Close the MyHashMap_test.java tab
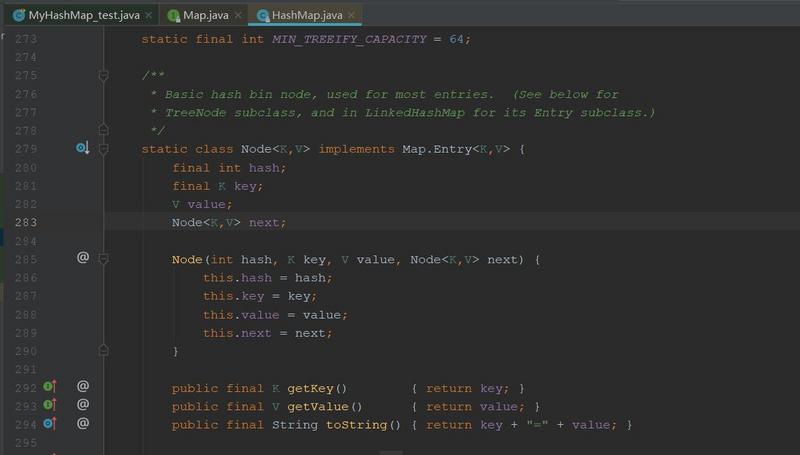 (148, 15)
